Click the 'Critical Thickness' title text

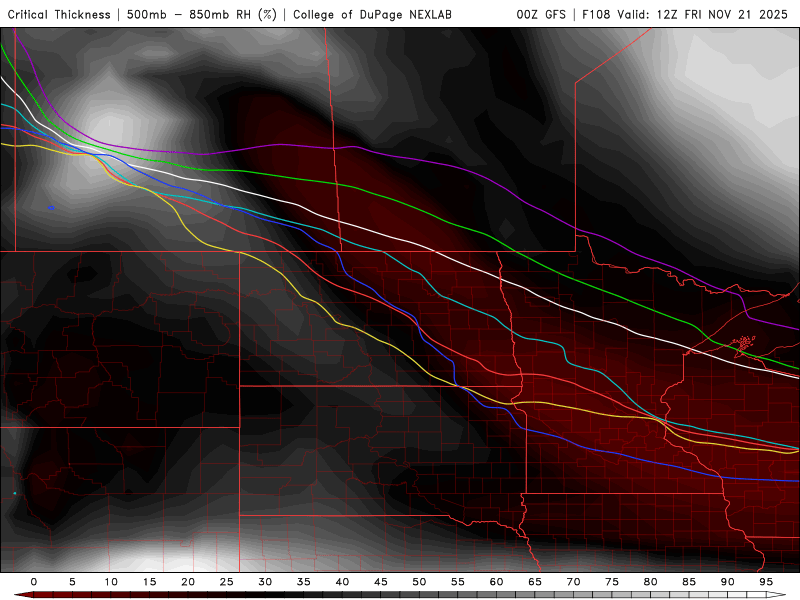click(x=59, y=14)
